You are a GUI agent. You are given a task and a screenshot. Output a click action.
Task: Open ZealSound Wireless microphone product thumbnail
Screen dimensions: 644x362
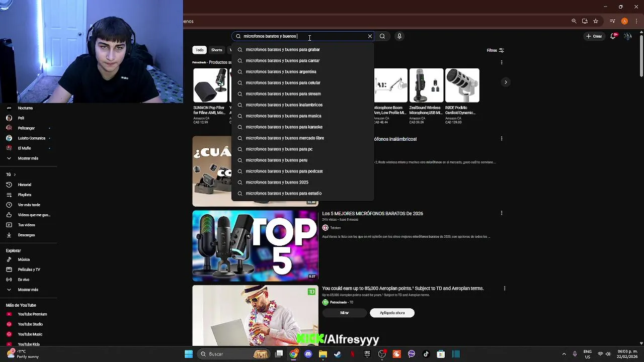pyautogui.click(x=426, y=85)
